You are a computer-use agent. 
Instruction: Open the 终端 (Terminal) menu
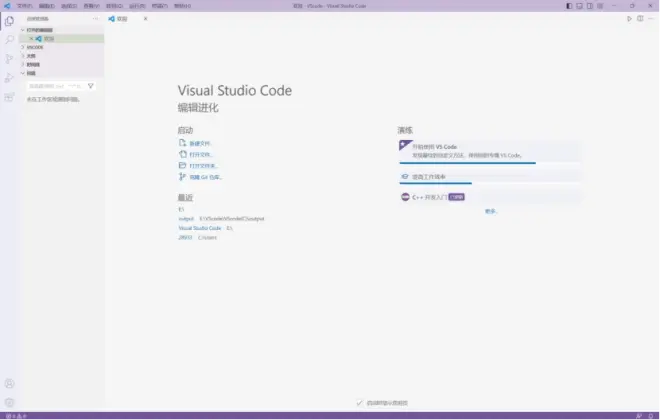click(160, 6)
